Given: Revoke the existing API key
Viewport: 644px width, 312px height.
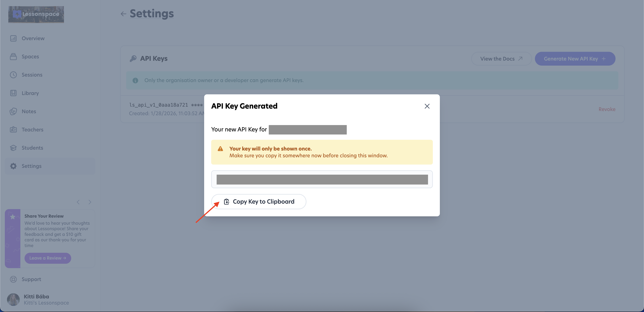Looking at the screenshot, I should [x=607, y=109].
